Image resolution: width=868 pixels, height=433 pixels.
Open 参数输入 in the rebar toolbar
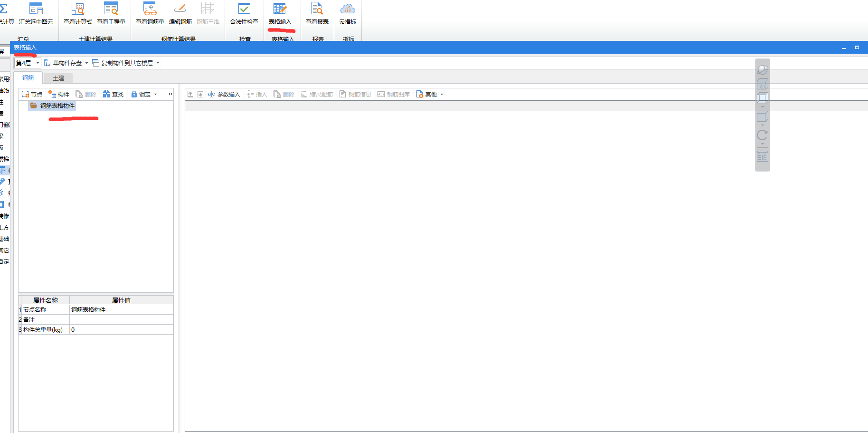point(224,94)
